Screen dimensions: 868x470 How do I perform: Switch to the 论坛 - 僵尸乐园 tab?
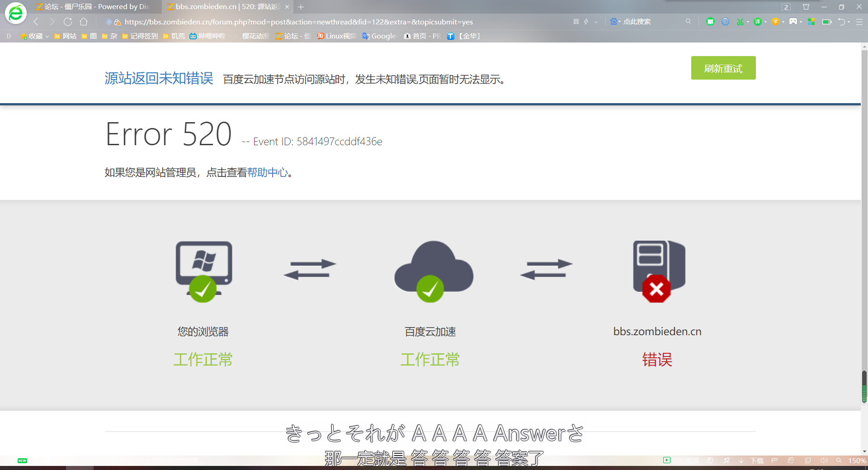tap(90, 6)
